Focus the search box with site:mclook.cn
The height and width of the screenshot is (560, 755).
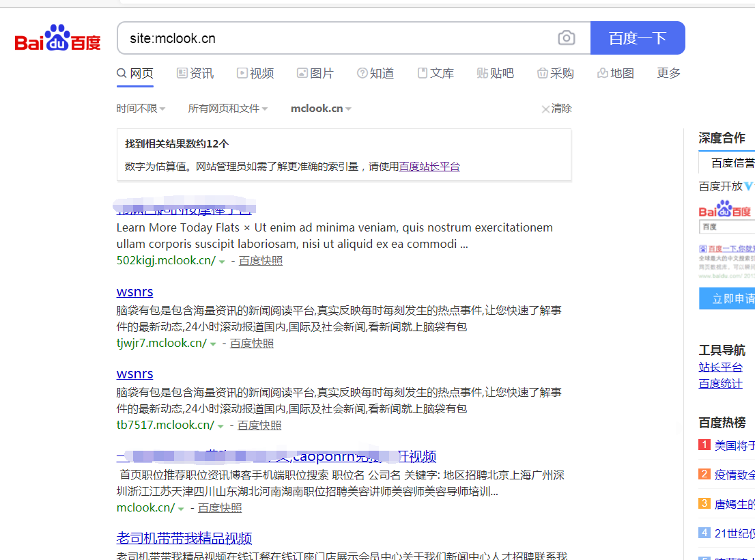[337, 38]
